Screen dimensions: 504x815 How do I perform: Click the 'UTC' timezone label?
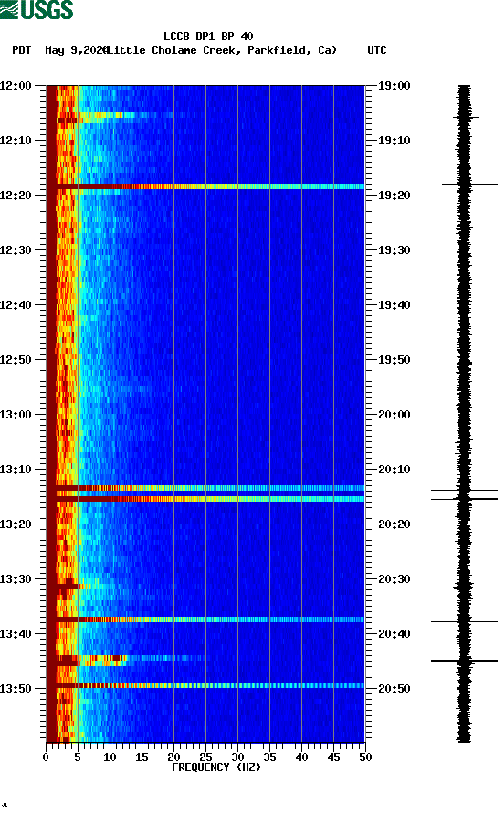tap(377, 50)
